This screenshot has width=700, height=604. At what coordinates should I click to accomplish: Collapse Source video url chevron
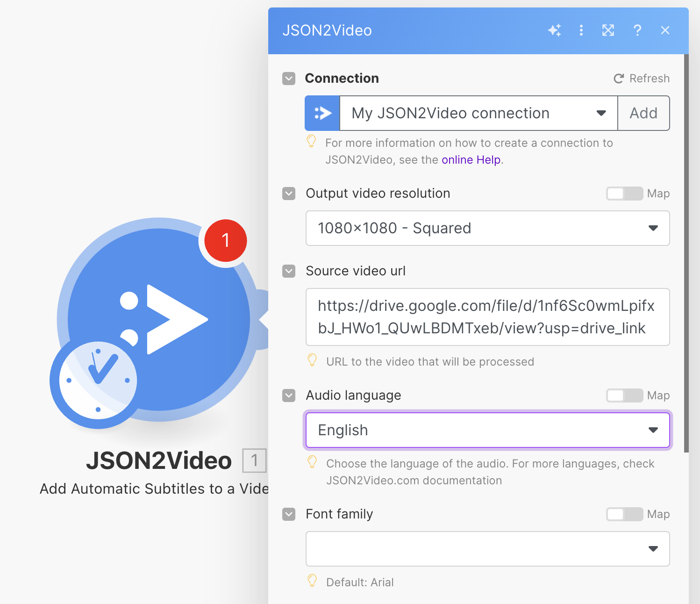point(289,271)
